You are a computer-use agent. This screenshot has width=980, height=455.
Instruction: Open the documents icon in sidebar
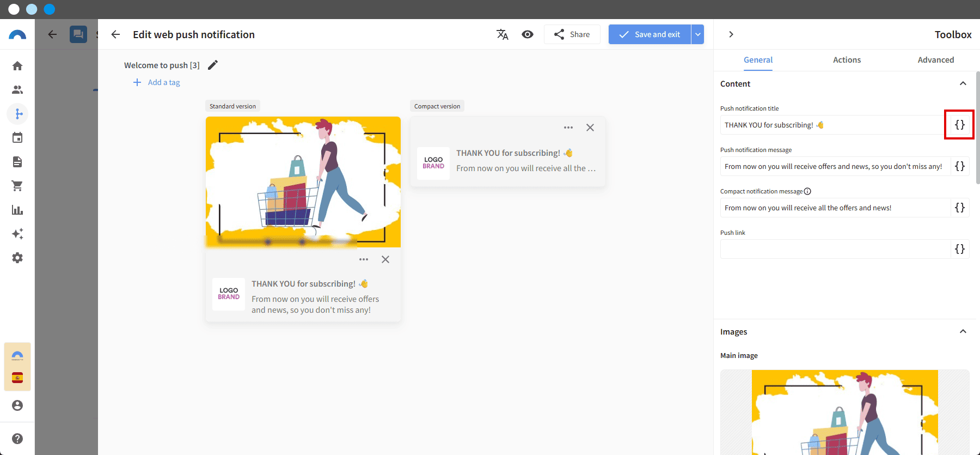(17, 162)
